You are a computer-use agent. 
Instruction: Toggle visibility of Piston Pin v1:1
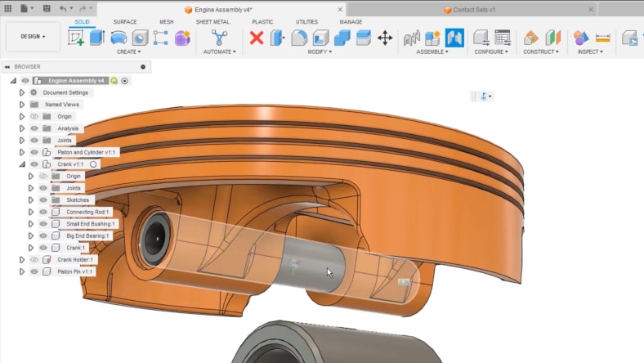point(34,271)
